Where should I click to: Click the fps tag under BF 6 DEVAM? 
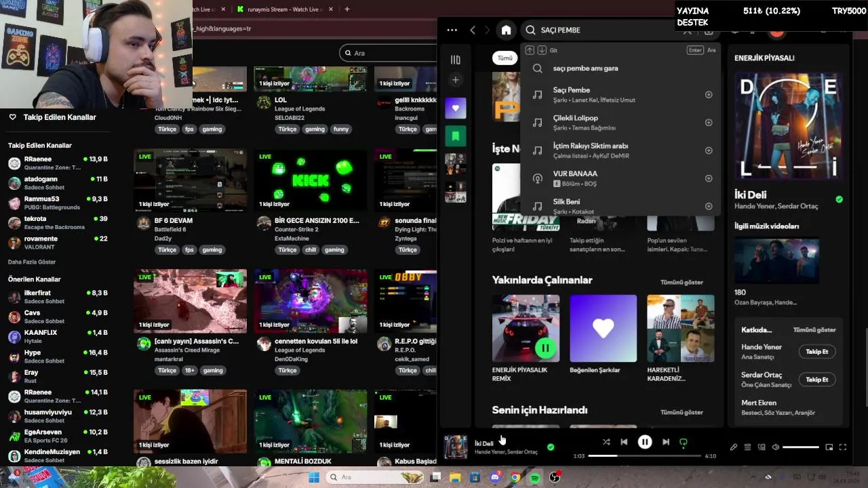pos(189,249)
